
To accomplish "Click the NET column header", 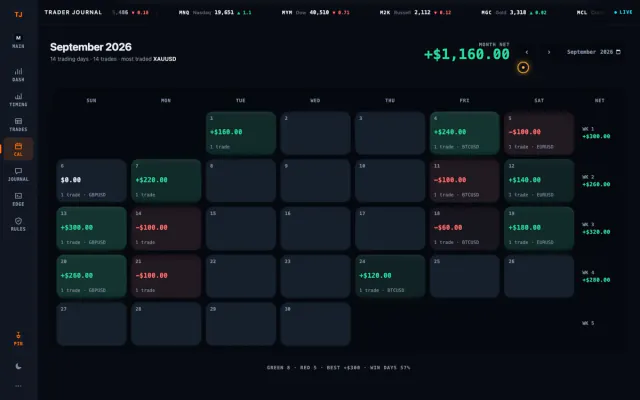I will (x=599, y=100).
